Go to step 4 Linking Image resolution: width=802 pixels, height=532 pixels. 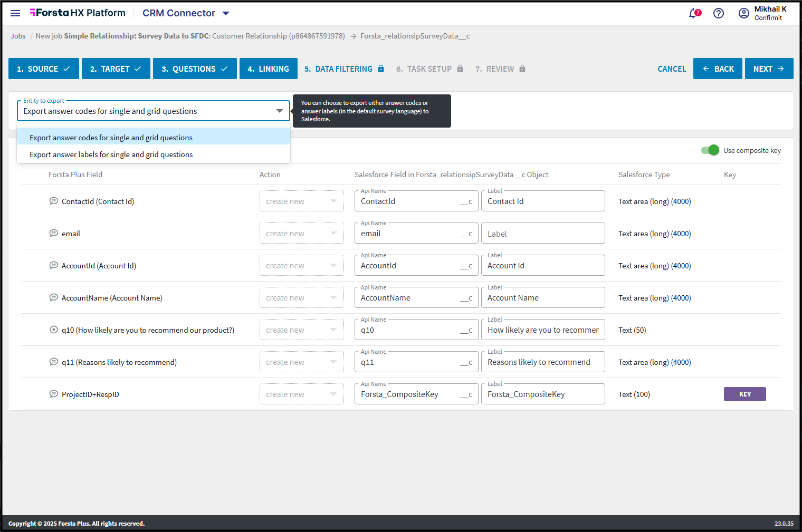pos(269,69)
